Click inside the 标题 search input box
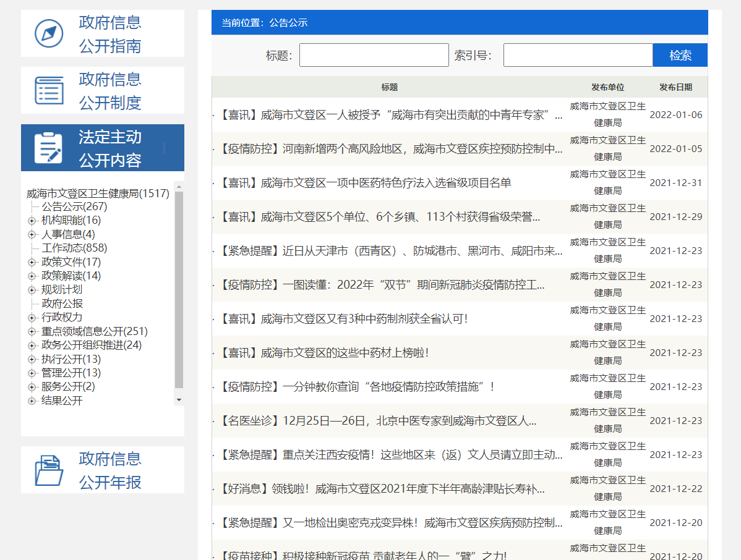 [374, 55]
